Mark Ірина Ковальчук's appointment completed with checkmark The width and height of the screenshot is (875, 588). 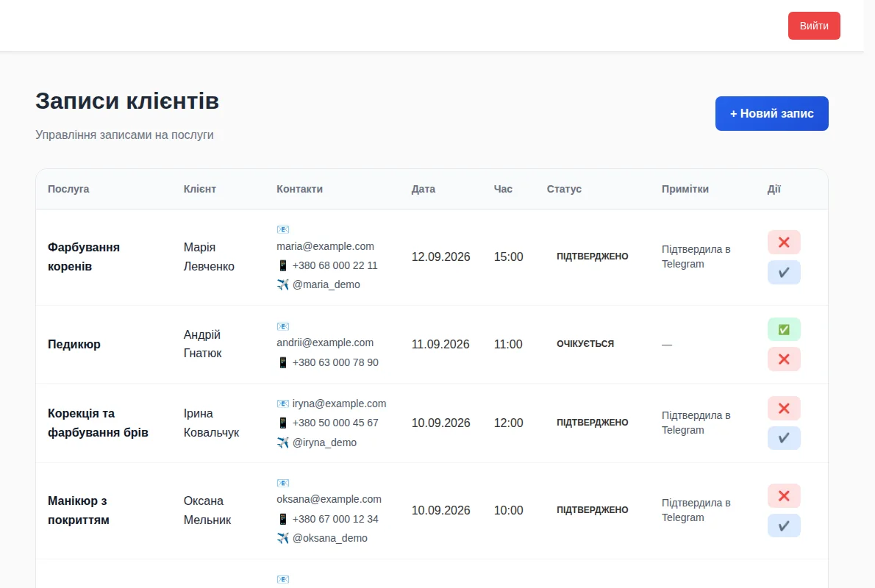pos(784,438)
